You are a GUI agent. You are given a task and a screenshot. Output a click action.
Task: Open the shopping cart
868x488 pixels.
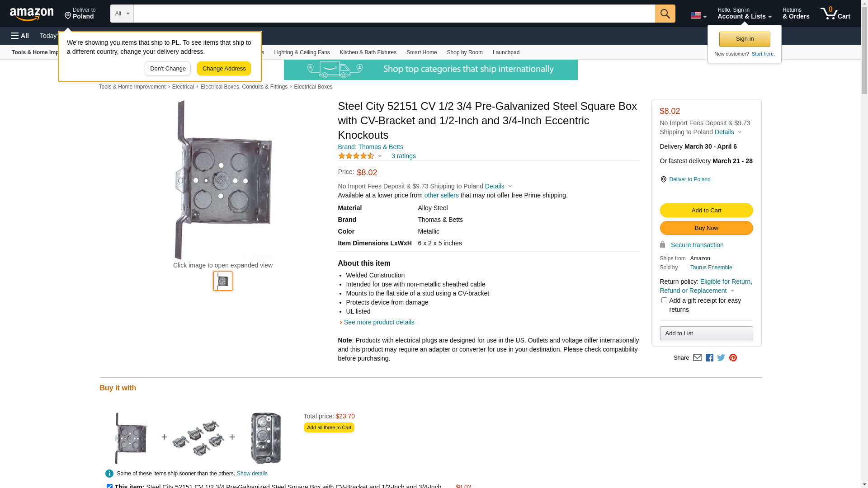pos(835,14)
